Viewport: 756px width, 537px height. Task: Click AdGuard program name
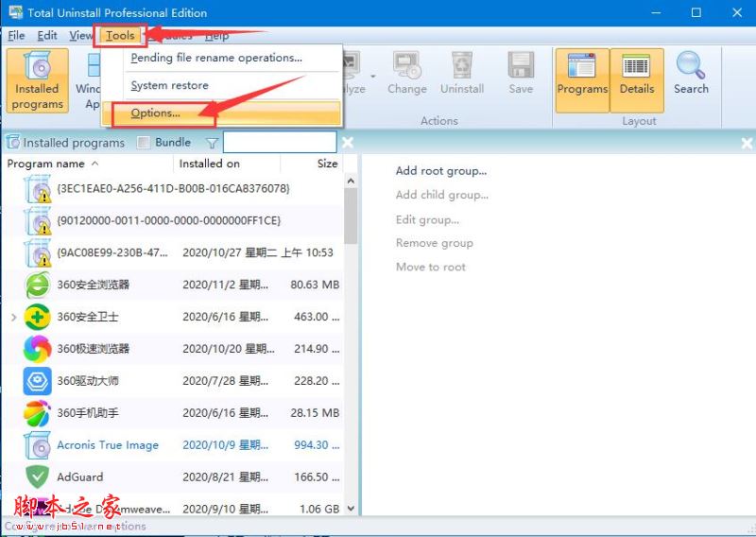pyautogui.click(x=80, y=477)
